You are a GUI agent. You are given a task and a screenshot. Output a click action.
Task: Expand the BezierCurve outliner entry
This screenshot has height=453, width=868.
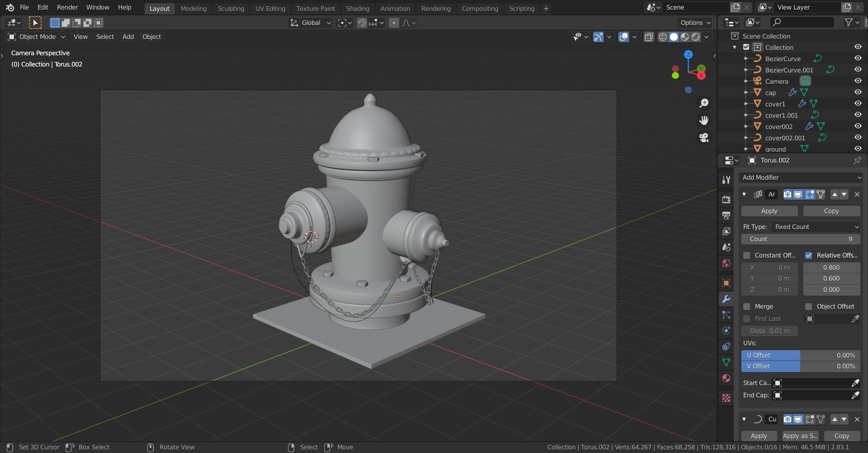pos(747,58)
